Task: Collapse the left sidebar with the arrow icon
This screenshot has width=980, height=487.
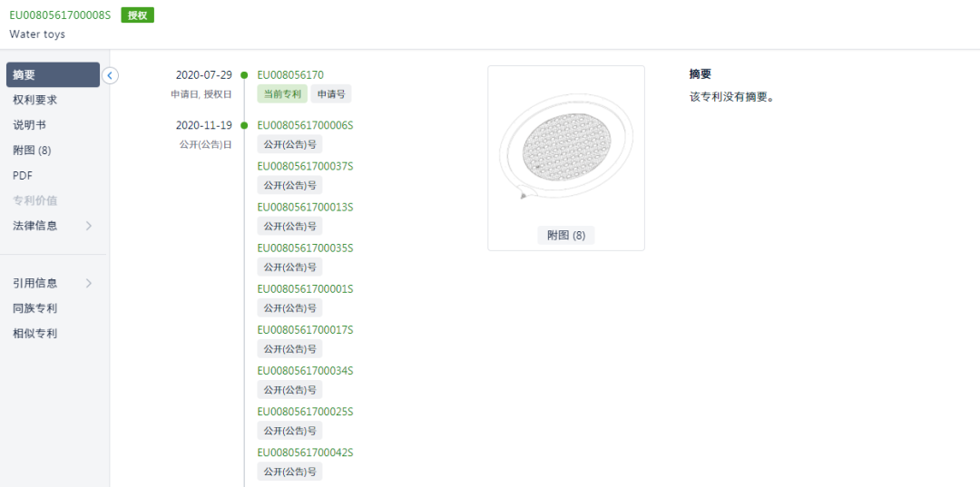Action: click(x=110, y=75)
